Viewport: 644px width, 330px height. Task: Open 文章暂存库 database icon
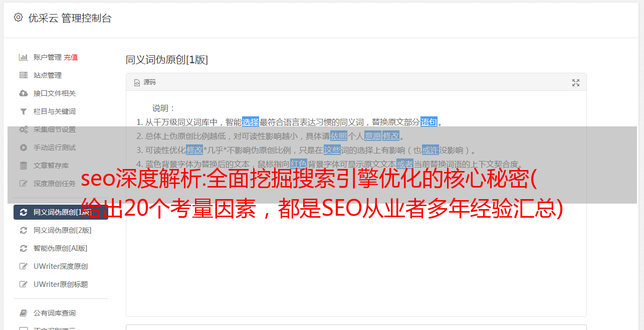pos(23,166)
